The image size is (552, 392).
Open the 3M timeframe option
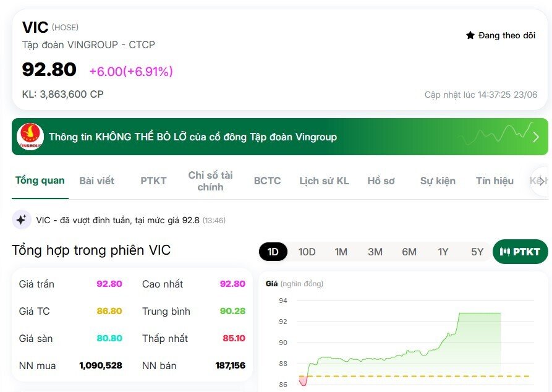375,252
